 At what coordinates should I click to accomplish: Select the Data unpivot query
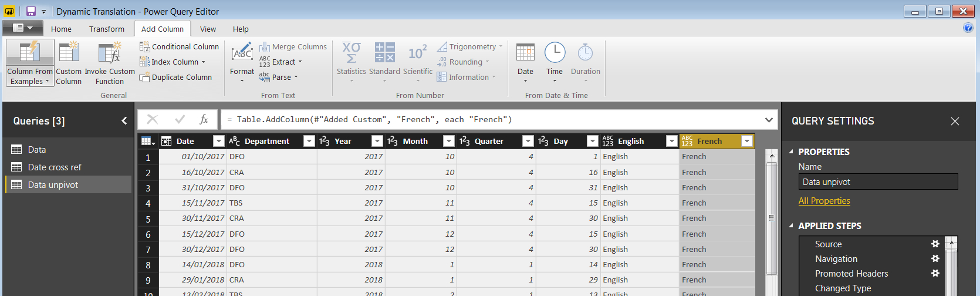68,185
